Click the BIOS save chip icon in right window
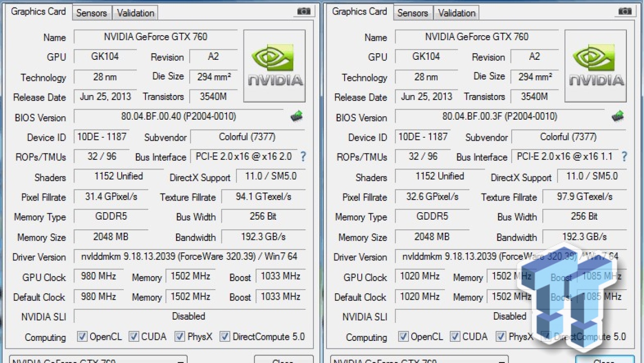This screenshot has height=363, width=644. (617, 117)
